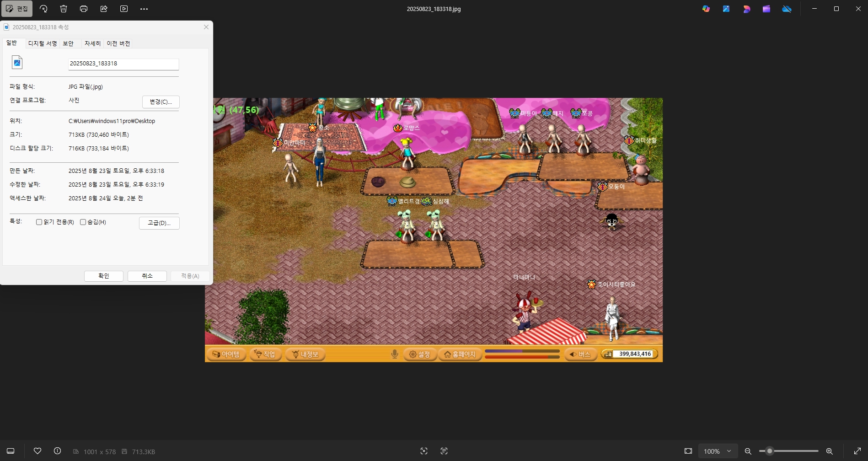Click 변경 to change the default program
The width and height of the screenshot is (868, 461).
161,102
